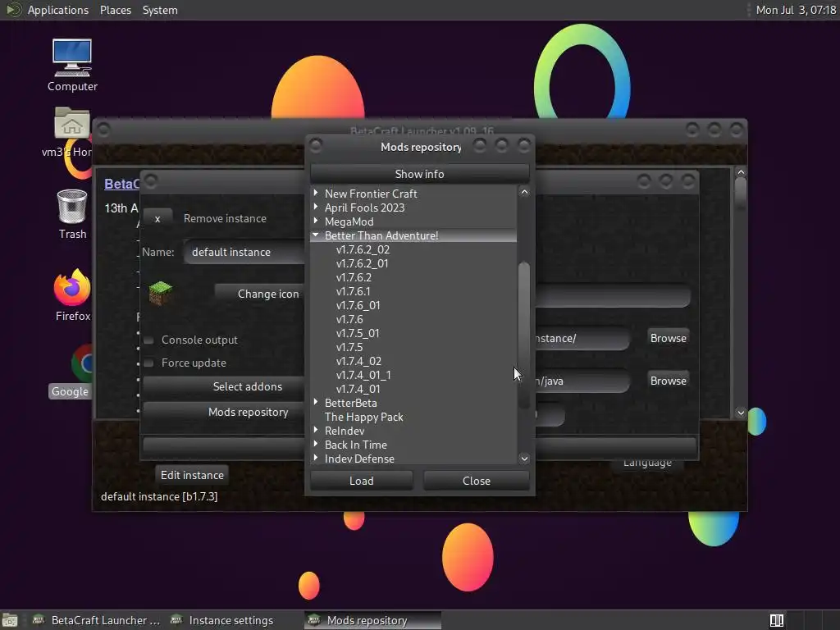Click the Language button in launcher
The height and width of the screenshot is (630, 840).
[x=647, y=463]
